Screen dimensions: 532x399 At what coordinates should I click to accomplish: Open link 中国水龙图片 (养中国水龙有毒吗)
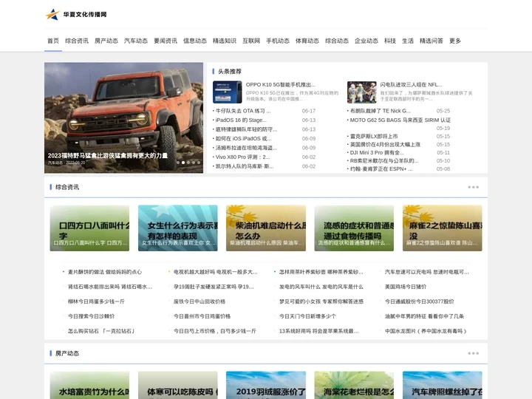[426, 331]
